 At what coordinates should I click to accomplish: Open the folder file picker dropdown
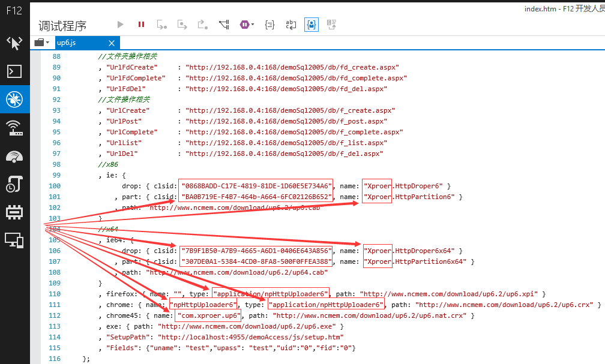click(x=41, y=43)
